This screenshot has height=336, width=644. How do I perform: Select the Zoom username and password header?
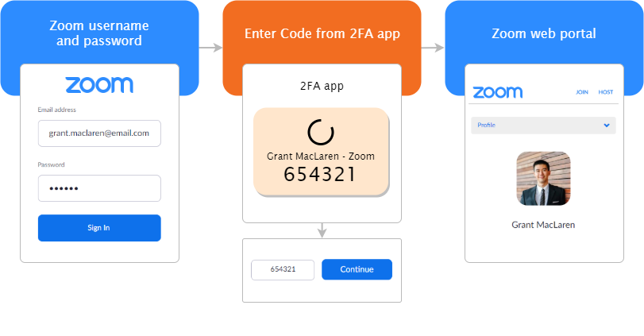click(x=99, y=33)
